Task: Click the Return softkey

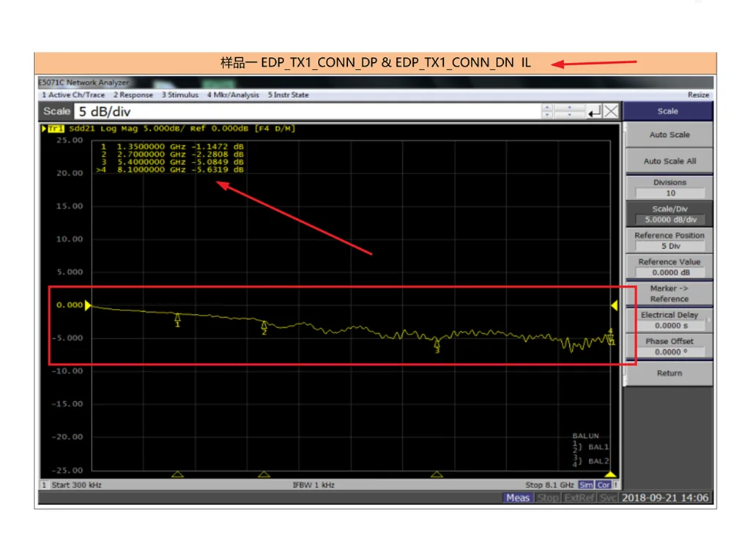Action: click(669, 373)
